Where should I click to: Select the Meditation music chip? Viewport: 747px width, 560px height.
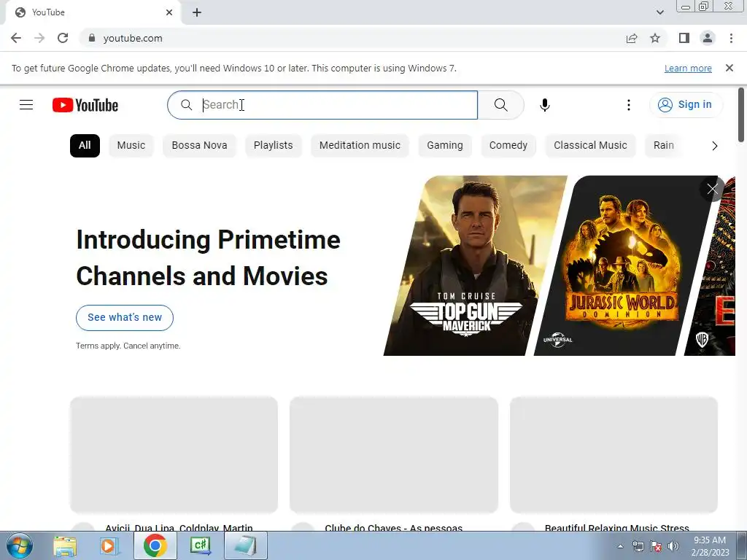(x=360, y=146)
